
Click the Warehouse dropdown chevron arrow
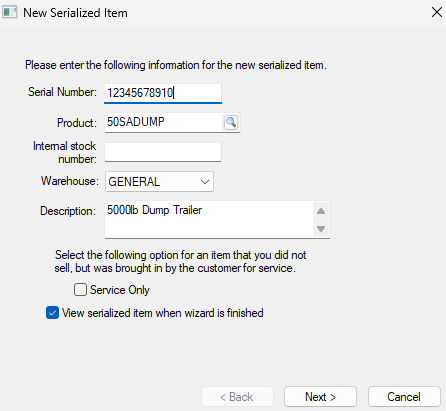coord(205,182)
